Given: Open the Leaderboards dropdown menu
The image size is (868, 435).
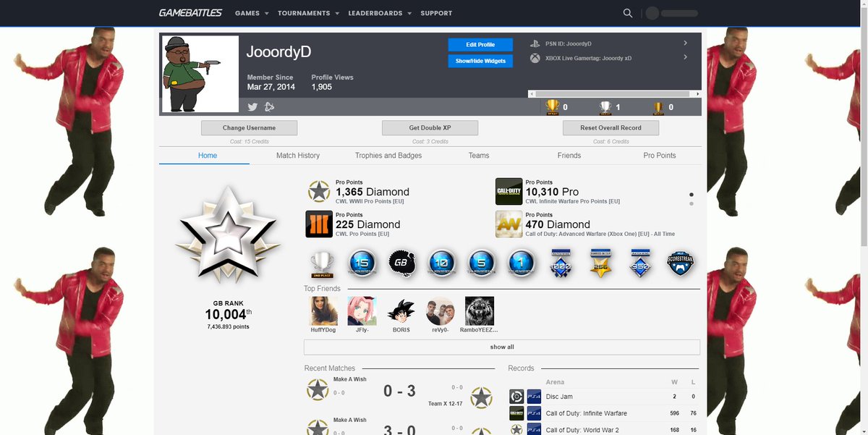Looking at the screenshot, I should (380, 13).
